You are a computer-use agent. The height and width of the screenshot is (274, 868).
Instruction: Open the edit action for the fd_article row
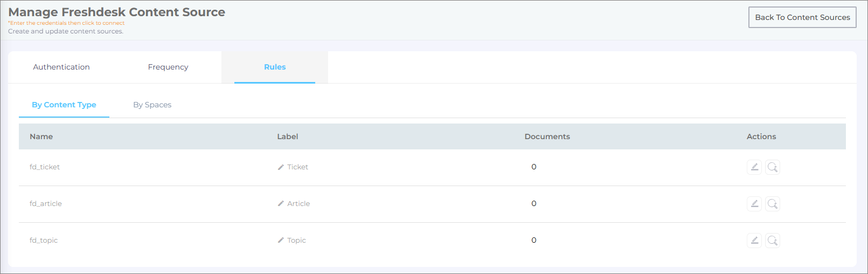click(x=754, y=204)
